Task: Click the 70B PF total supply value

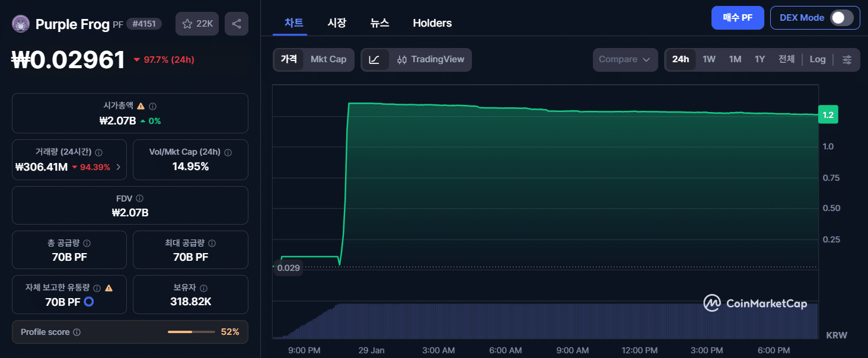Action: pyautogui.click(x=69, y=257)
